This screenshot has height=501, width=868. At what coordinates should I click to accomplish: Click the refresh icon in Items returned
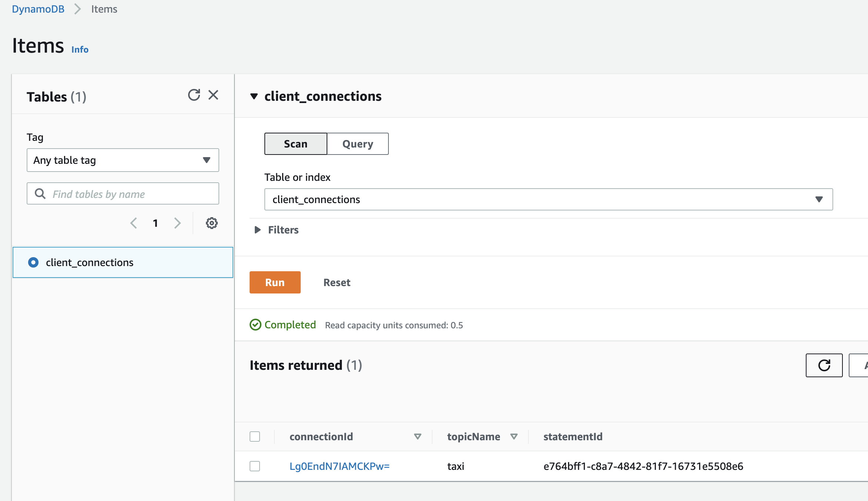(824, 365)
